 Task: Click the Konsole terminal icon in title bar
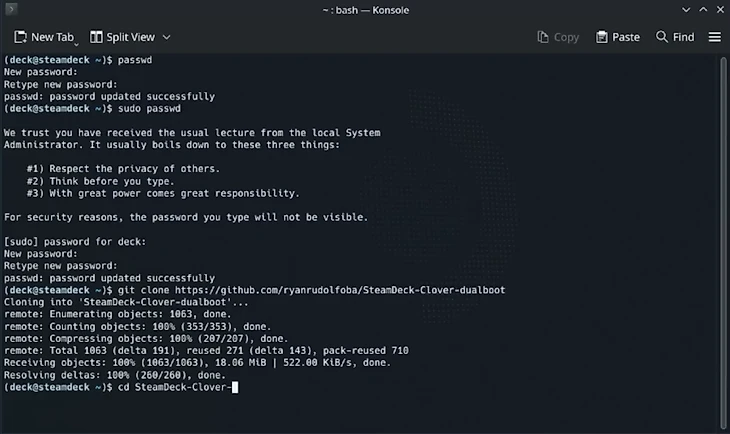click(12, 9)
